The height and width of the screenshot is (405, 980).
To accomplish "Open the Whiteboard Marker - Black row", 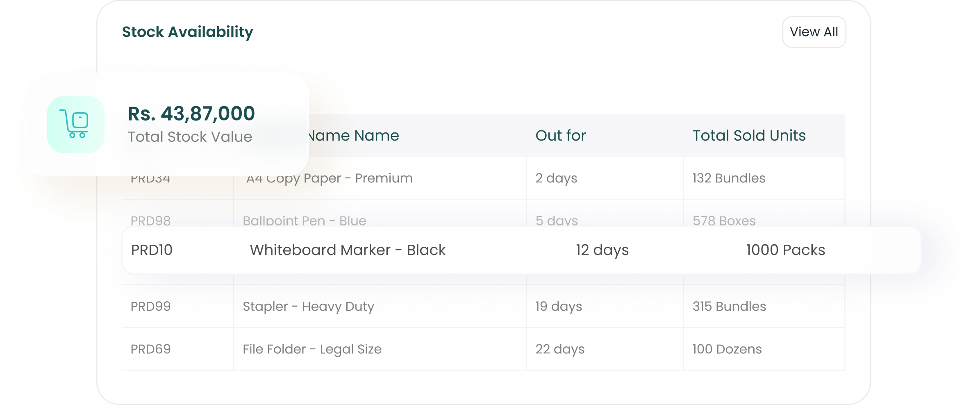I will click(x=348, y=250).
